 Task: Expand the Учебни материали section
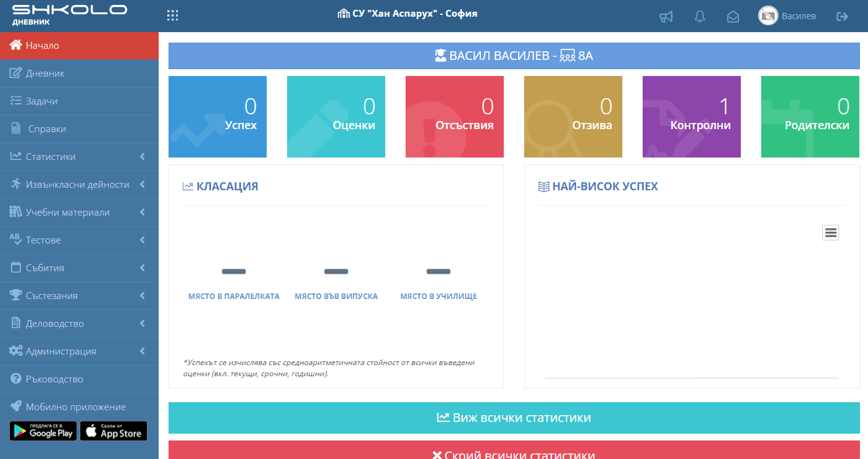(79, 213)
